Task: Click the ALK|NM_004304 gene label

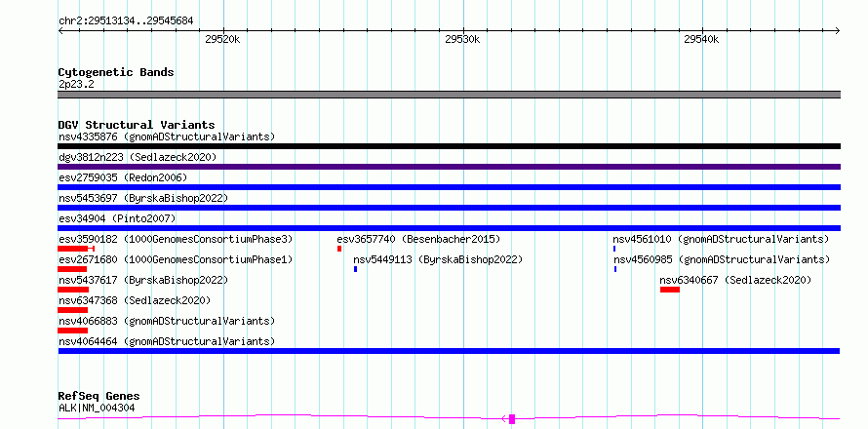Action: coord(97,409)
